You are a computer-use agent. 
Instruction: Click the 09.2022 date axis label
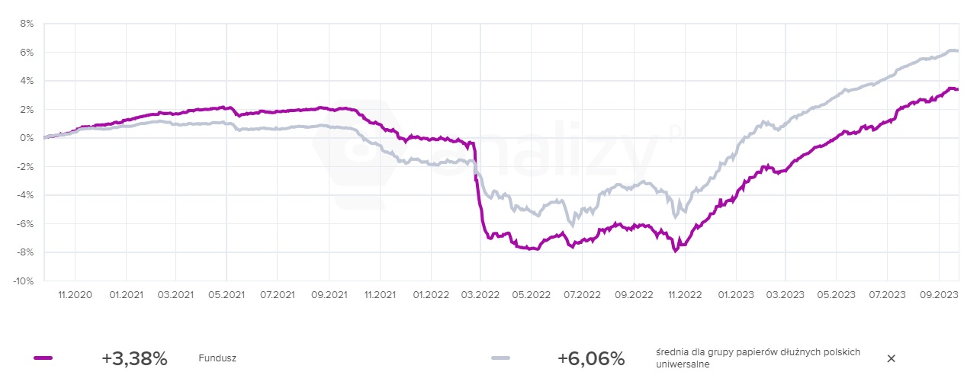pyautogui.click(x=634, y=294)
